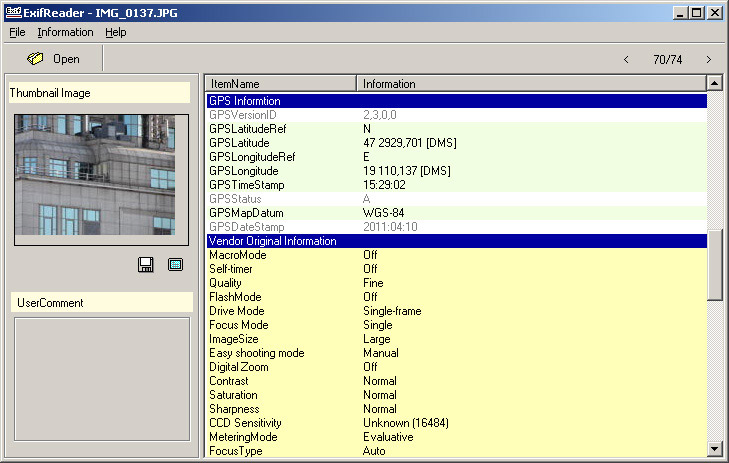Select the Vendor Original Information header row

pyautogui.click(x=456, y=241)
